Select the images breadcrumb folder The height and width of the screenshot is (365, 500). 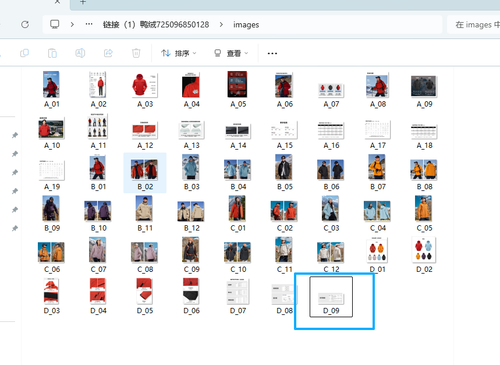(x=246, y=25)
